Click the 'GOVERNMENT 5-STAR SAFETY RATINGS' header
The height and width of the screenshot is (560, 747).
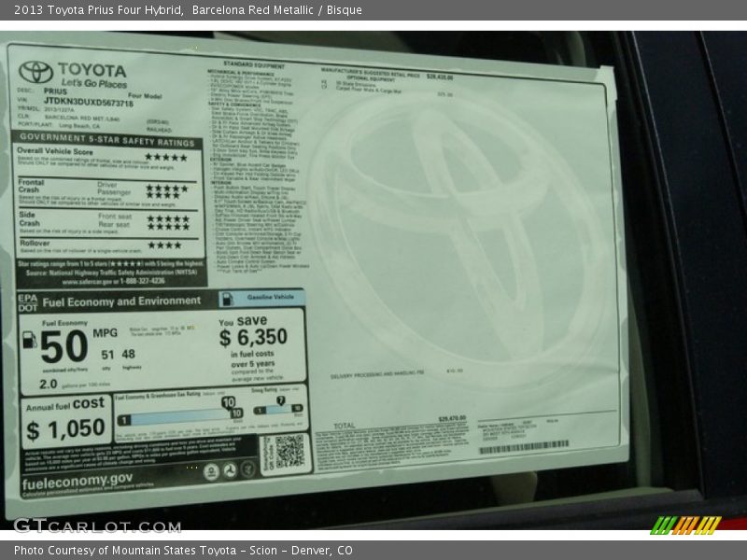click(x=107, y=139)
